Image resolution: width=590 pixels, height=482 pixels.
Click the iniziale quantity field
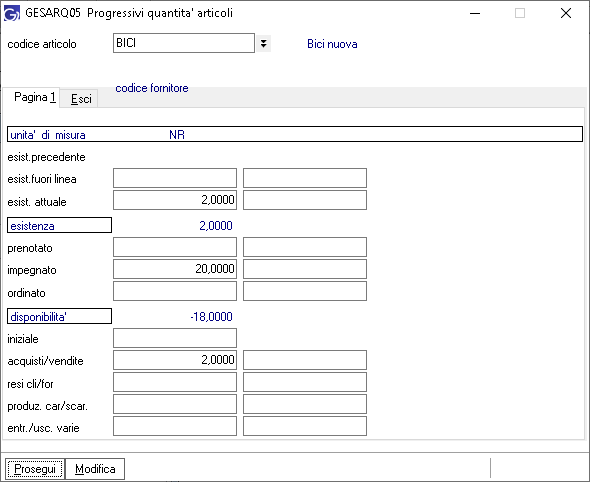pyautogui.click(x=175, y=338)
